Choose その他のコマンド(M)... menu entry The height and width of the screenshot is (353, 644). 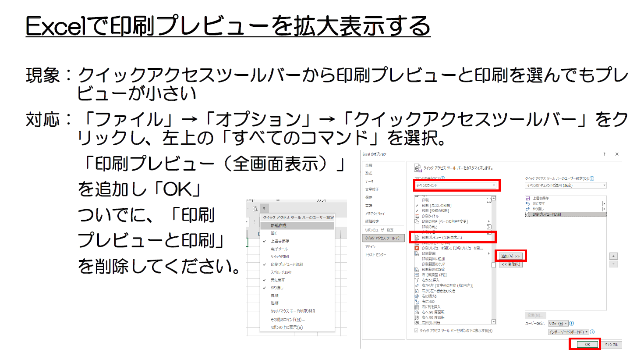297,319
